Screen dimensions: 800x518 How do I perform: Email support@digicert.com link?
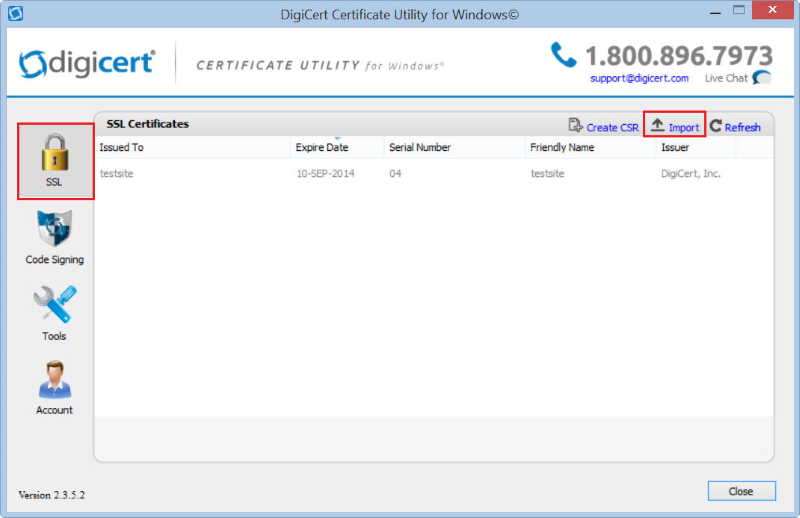(x=639, y=78)
